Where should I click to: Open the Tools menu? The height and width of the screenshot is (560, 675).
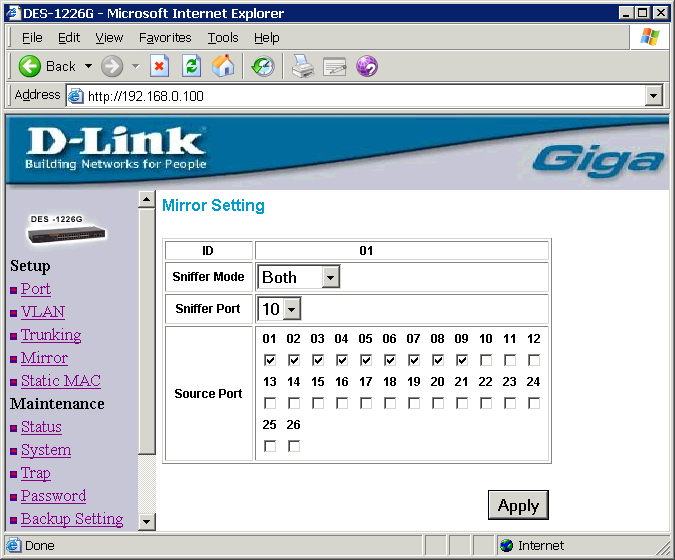click(223, 38)
